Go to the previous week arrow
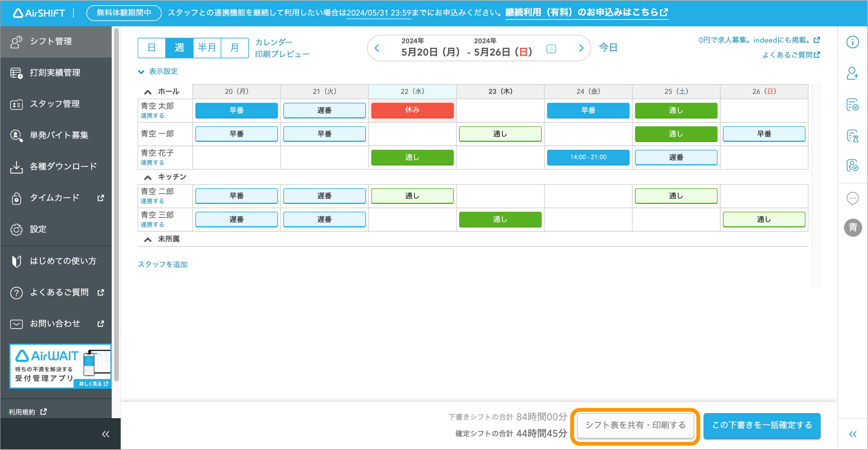The image size is (868, 450). (377, 48)
